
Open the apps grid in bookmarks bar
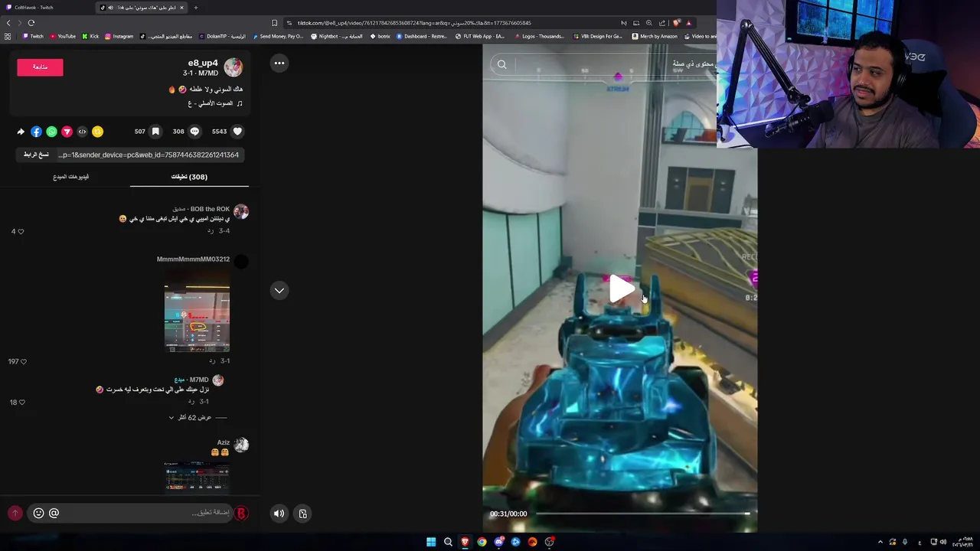point(8,36)
